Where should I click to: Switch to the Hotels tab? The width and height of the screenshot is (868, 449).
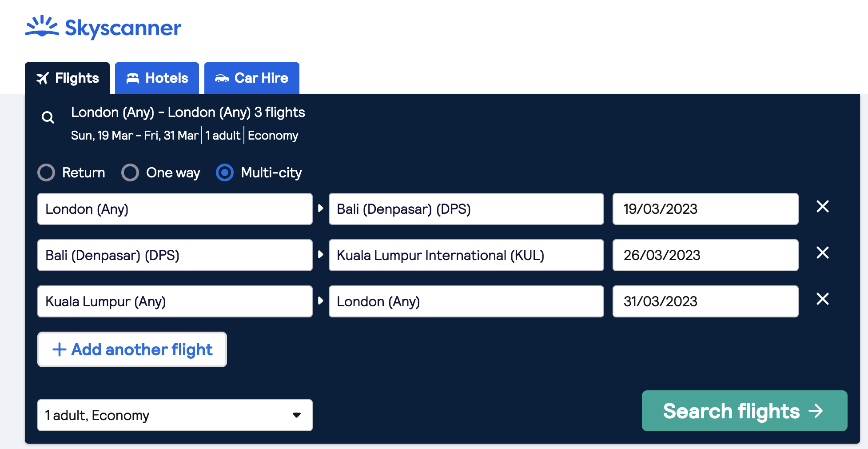[x=157, y=78]
